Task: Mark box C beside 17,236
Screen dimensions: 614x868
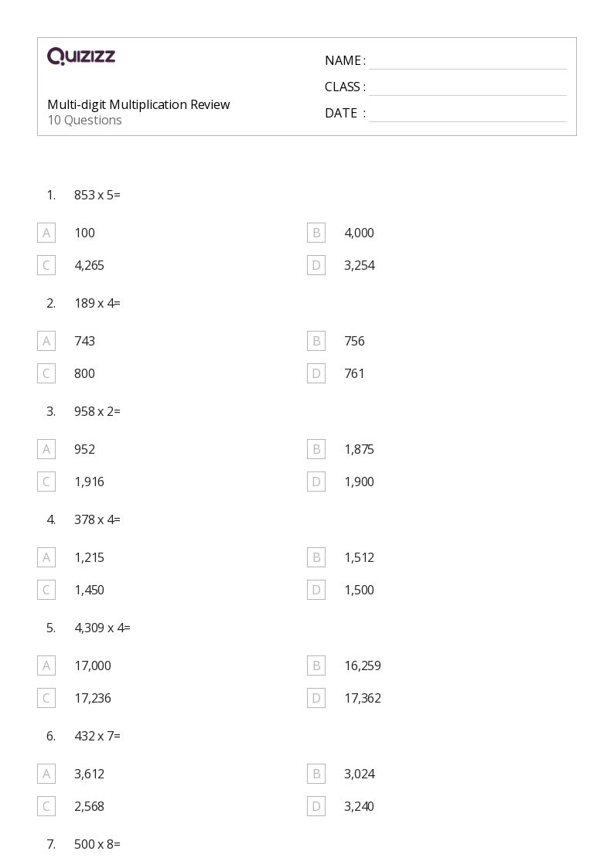Action: click(x=46, y=698)
